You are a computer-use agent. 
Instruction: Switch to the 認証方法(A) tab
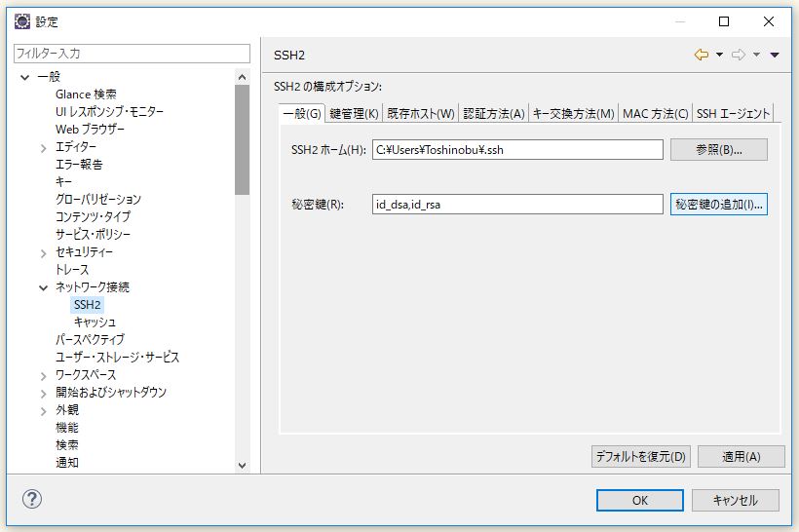[494, 113]
